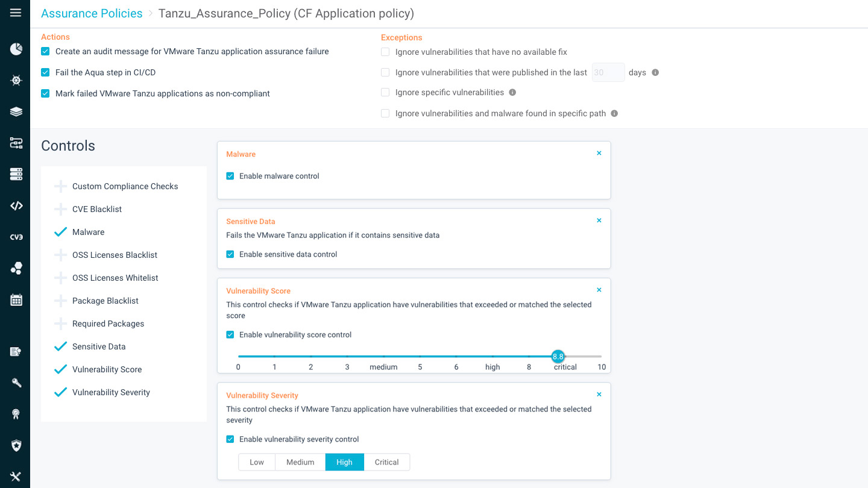
Task: Open the stacked layers sidebar icon
Action: click(x=16, y=111)
